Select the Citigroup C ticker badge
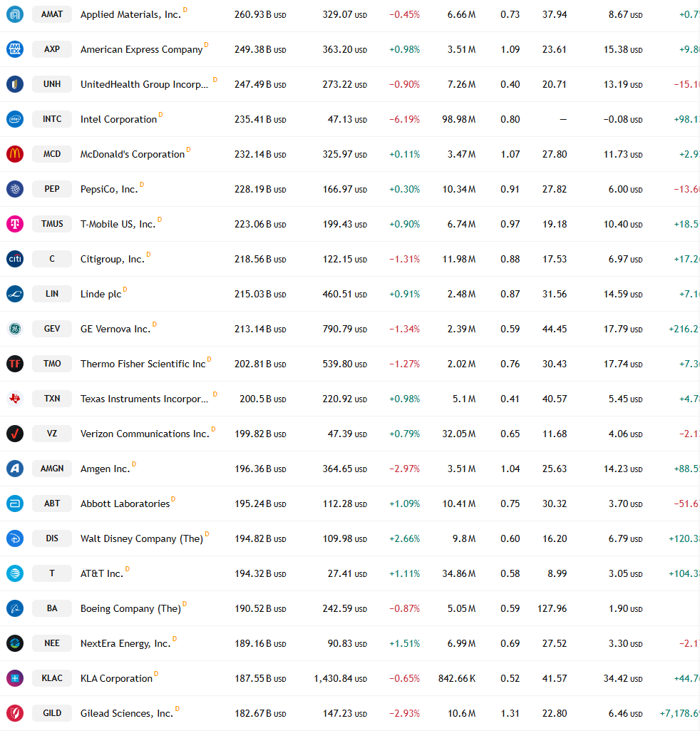The width and height of the screenshot is (700, 731). [x=52, y=259]
